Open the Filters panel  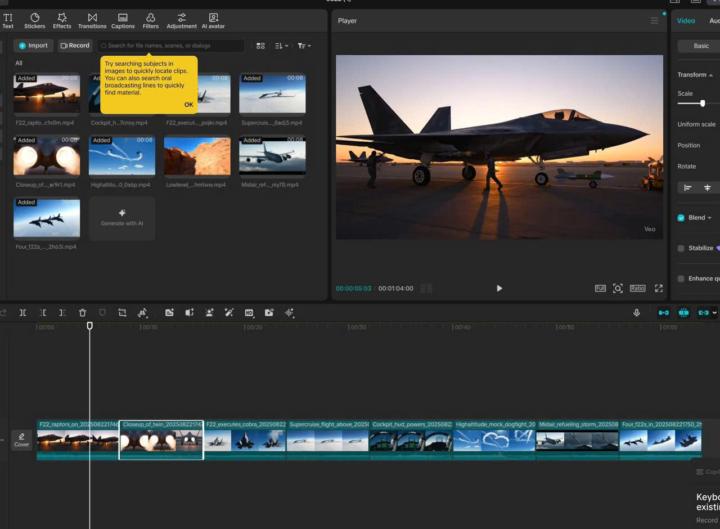point(150,20)
